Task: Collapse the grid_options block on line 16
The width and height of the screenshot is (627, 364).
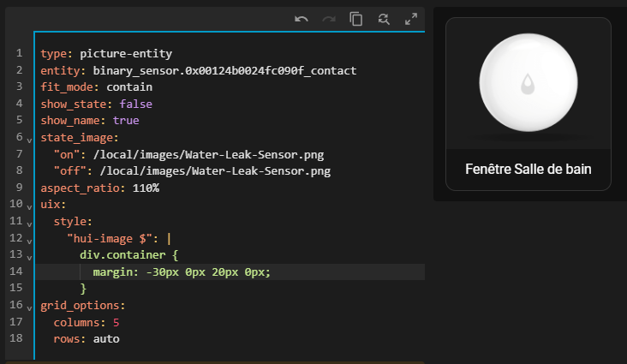Action: click(x=29, y=307)
